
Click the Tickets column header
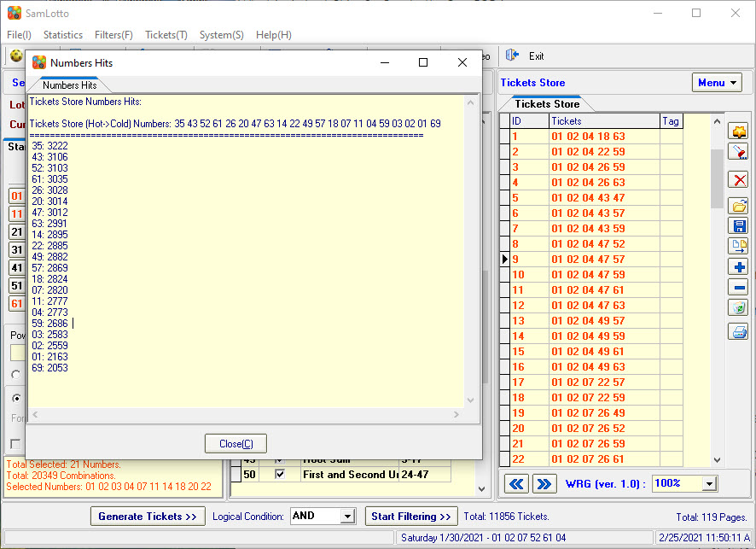point(604,121)
